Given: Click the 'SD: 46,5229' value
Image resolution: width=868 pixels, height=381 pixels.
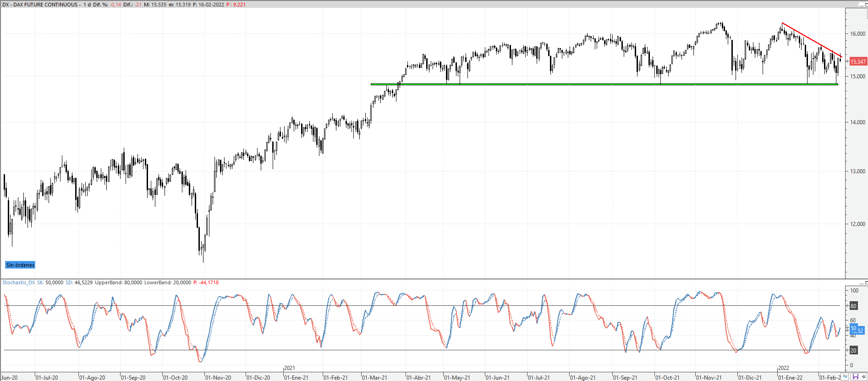Looking at the screenshot, I should tap(79, 282).
